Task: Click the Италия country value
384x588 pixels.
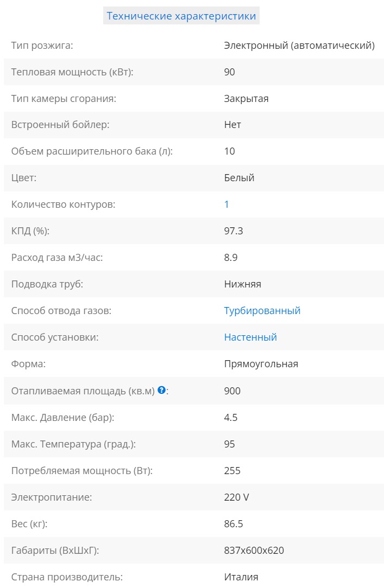Action: tap(241, 577)
